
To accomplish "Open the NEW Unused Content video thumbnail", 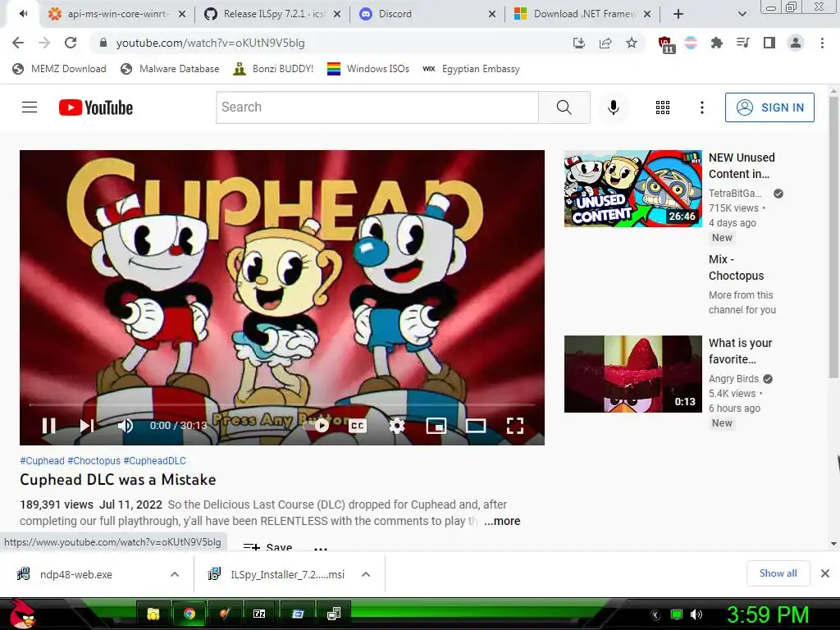I will [x=632, y=189].
